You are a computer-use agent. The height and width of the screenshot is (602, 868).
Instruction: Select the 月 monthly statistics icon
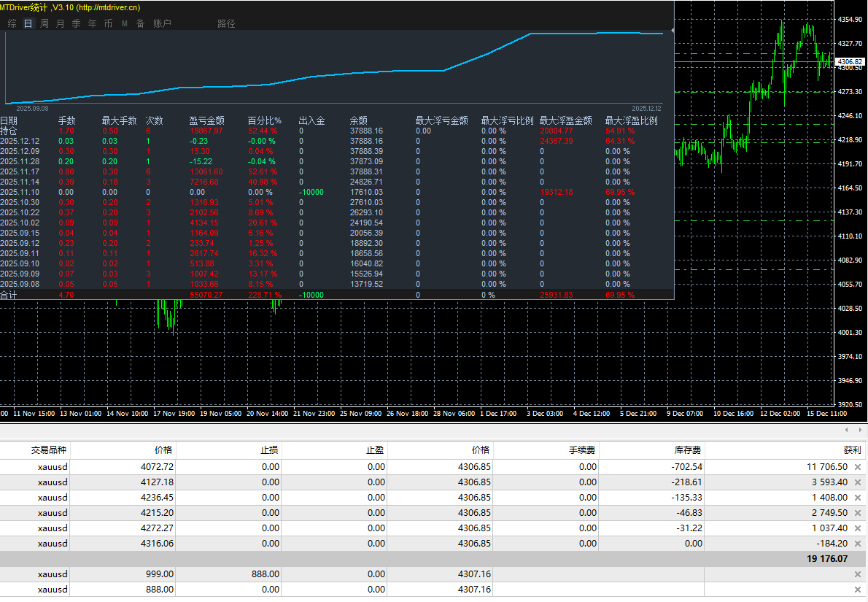59,23
